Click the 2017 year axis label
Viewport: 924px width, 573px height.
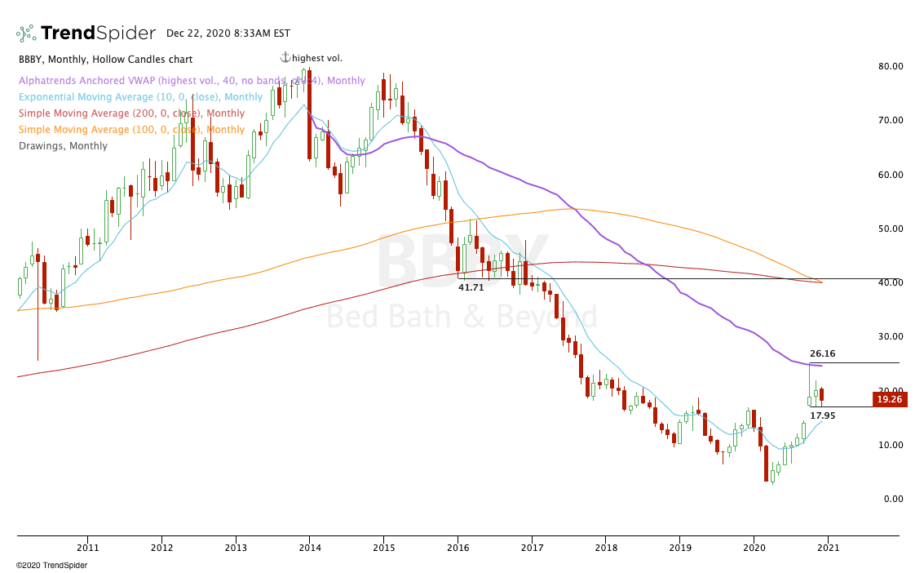[532, 548]
